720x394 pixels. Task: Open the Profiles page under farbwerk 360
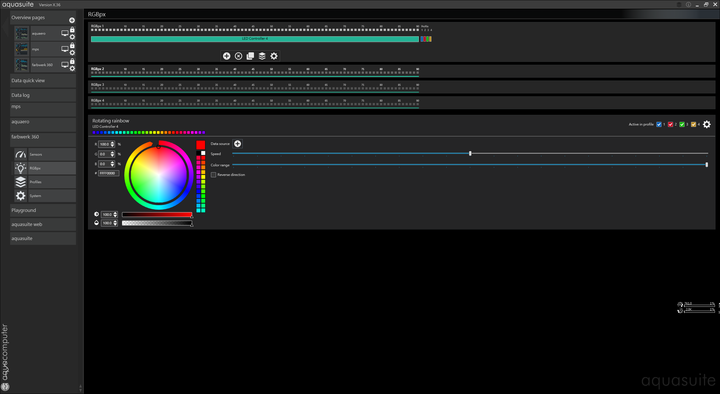click(x=52, y=182)
